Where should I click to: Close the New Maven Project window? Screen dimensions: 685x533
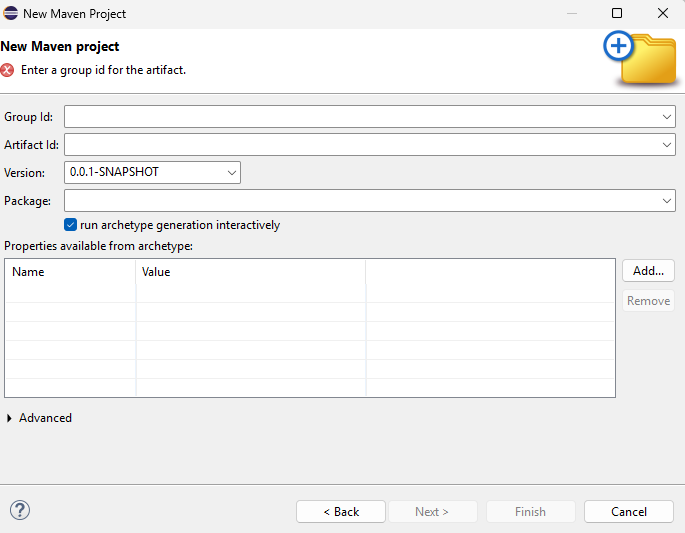point(663,13)
